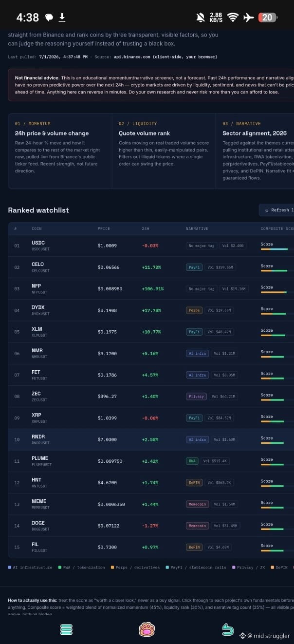
Task: Select the DYDX coin name
Action: pos(38,307)
